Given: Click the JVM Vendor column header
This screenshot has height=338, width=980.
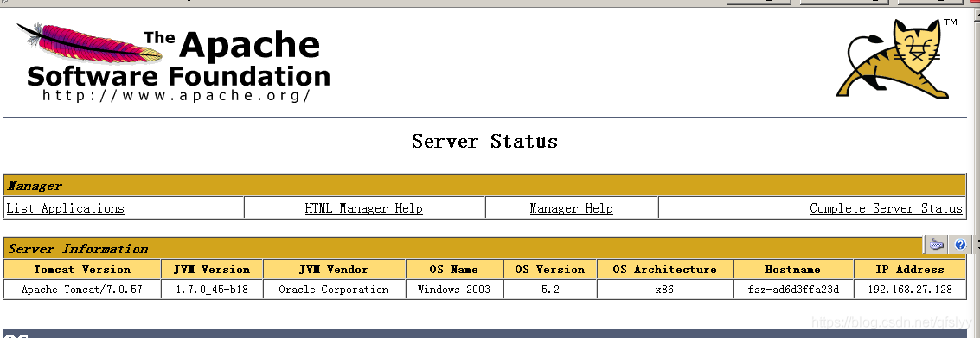Looking at the screenshot, I should [335, 269].
